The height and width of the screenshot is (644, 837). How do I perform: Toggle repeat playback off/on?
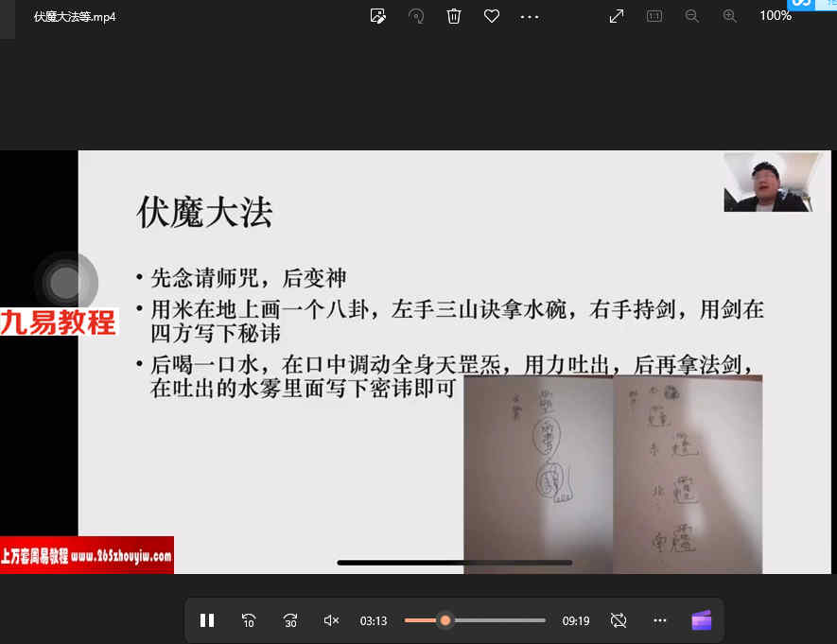coord(619,620)
